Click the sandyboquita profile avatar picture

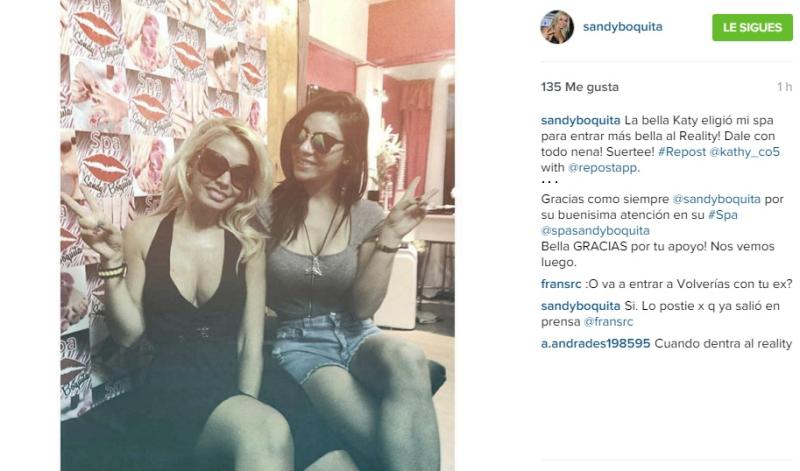pyautogui.click(x=557, y=27)
